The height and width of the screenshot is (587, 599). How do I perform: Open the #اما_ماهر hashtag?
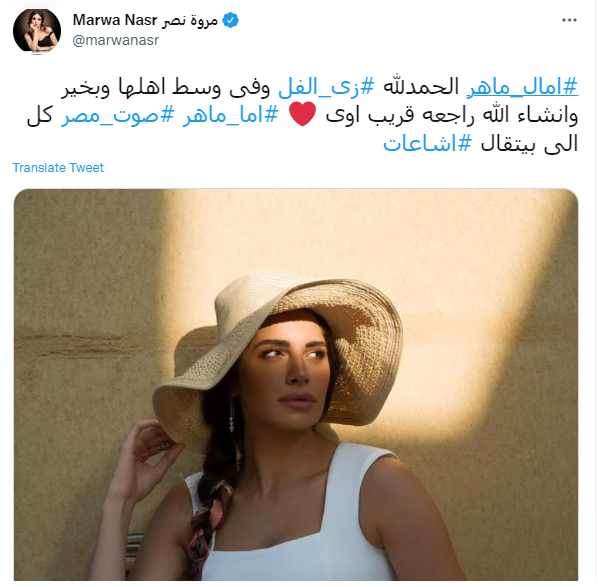coord(232,115)
